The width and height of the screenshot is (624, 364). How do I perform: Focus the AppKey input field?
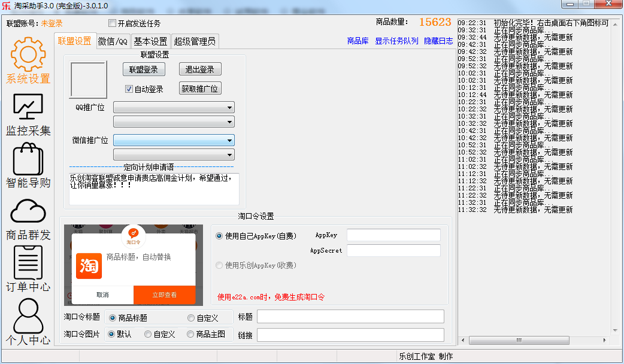393,235
